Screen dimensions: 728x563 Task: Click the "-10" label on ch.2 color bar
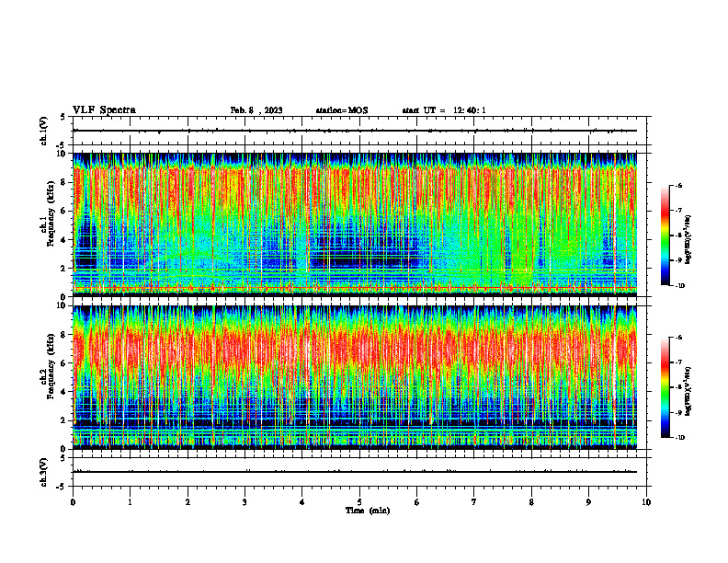680,438
